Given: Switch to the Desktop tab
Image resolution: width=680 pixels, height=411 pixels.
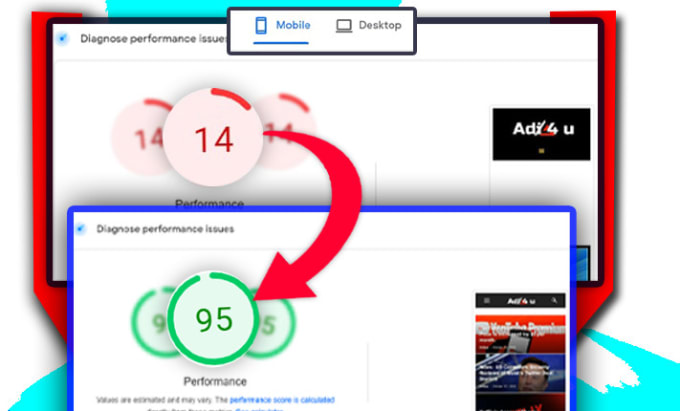Looking at the screenshot, I should point(369,26).
